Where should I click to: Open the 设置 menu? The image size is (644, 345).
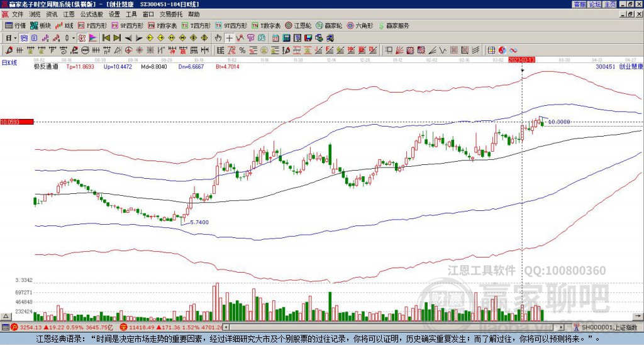point(114,14)
